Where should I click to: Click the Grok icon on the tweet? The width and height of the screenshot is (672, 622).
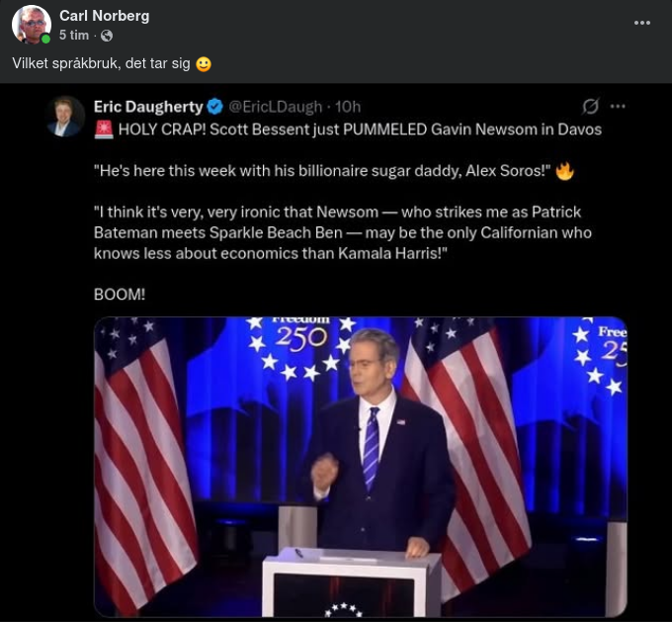(x=590, y=107)
